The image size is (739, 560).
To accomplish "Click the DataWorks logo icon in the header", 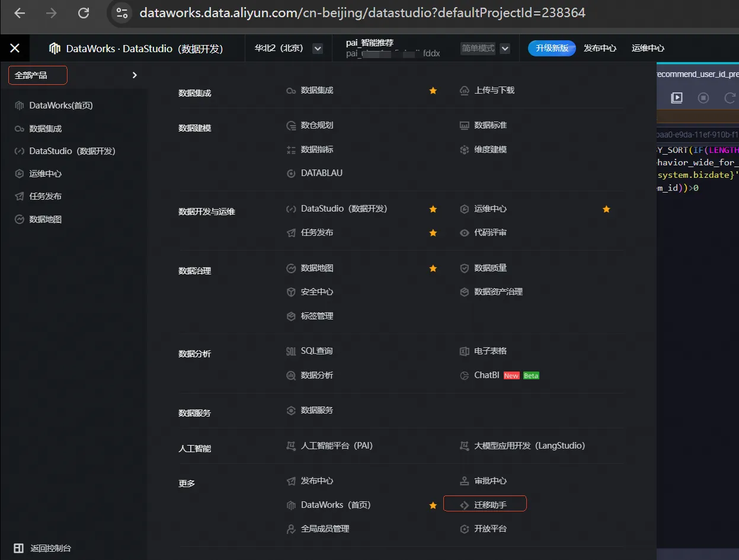I will [x=55, y=49].
